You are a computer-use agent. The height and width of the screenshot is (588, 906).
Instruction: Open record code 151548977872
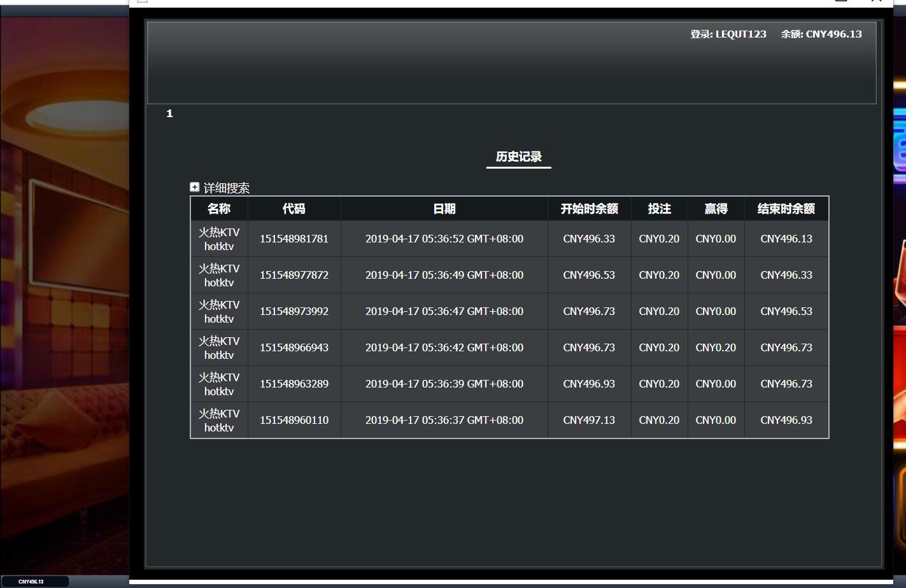click(x=294, y=275)
